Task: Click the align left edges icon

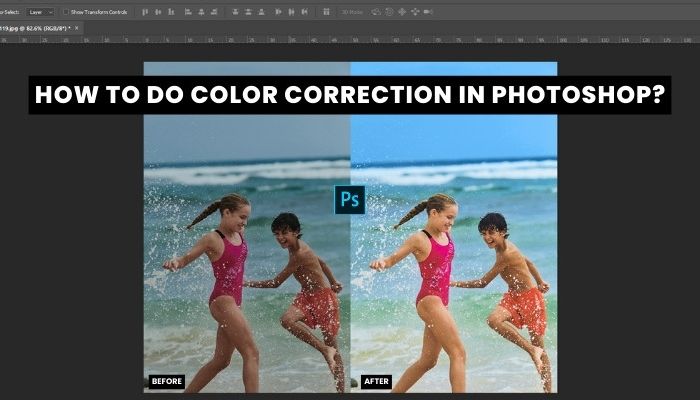Action: 188,12
